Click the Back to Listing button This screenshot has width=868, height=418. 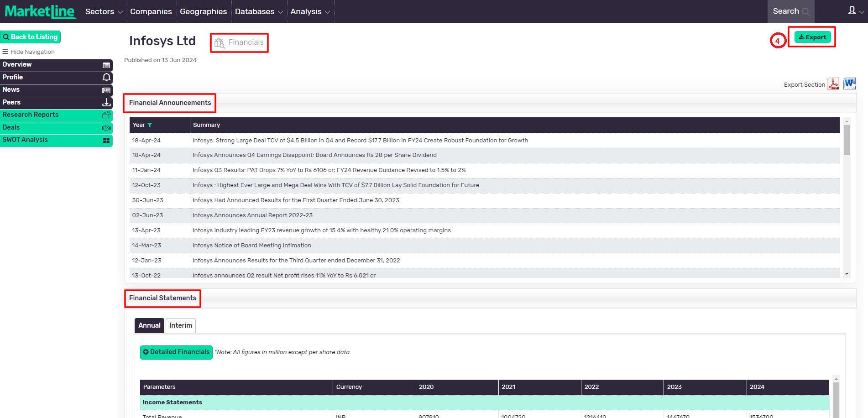(31, 37)
